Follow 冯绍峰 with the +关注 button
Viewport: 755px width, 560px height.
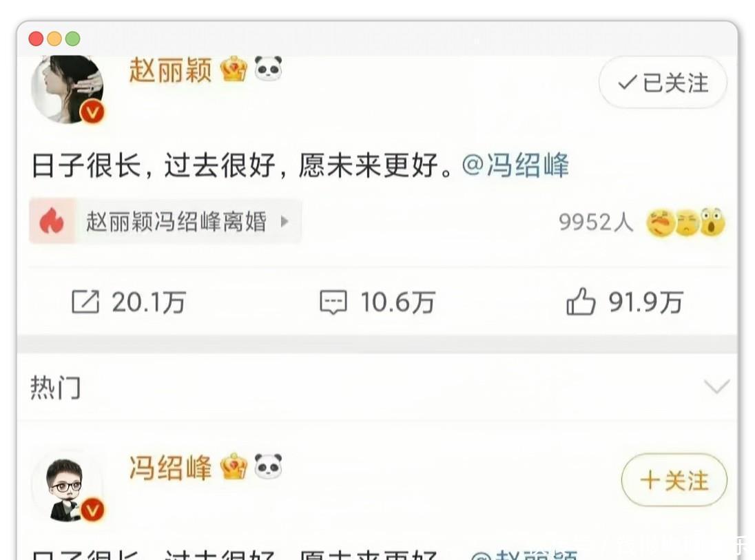(674, 480)
